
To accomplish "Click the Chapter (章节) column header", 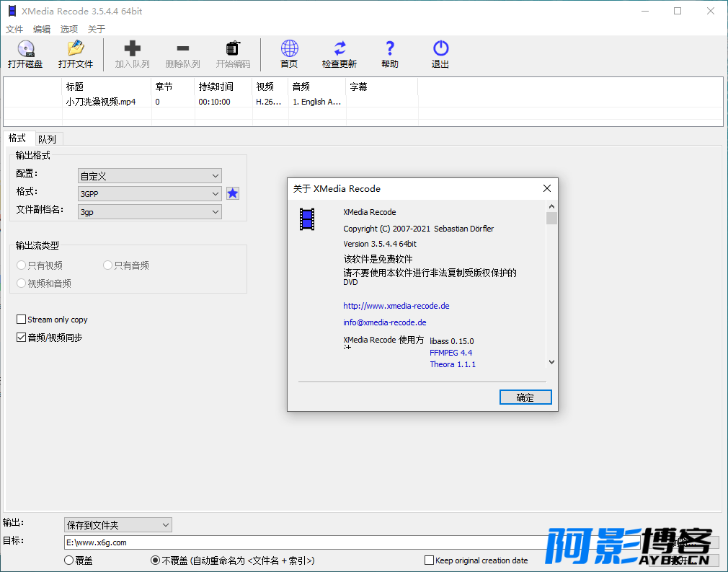I will [173, 87].
